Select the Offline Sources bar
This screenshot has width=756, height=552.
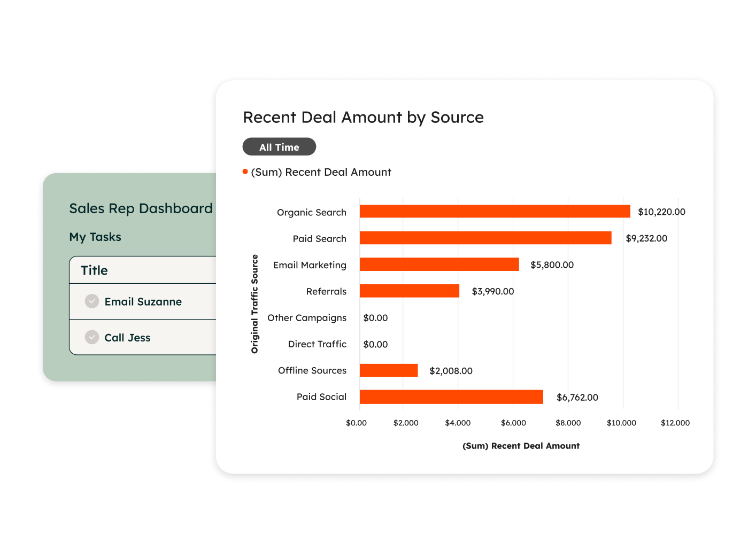388,370
